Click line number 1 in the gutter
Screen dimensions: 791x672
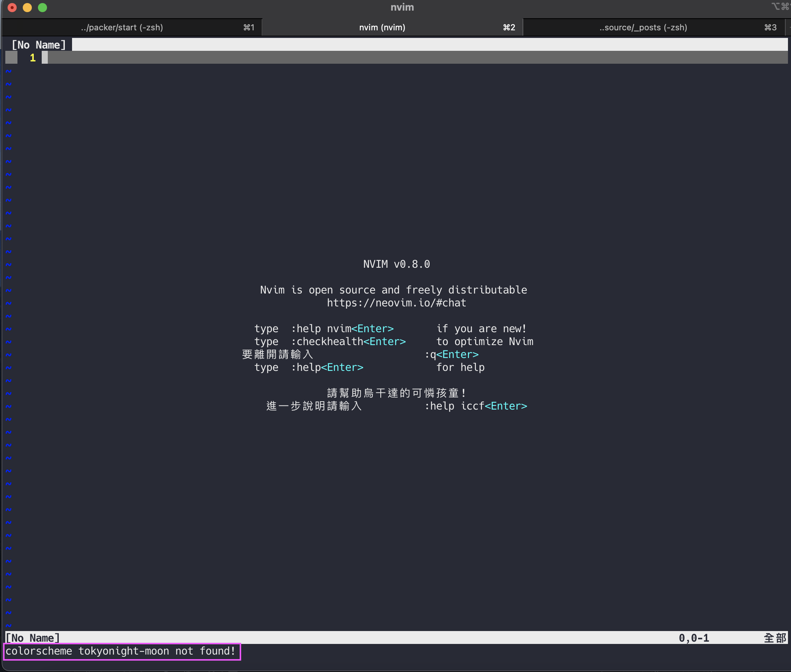click(x=33, y=58)
